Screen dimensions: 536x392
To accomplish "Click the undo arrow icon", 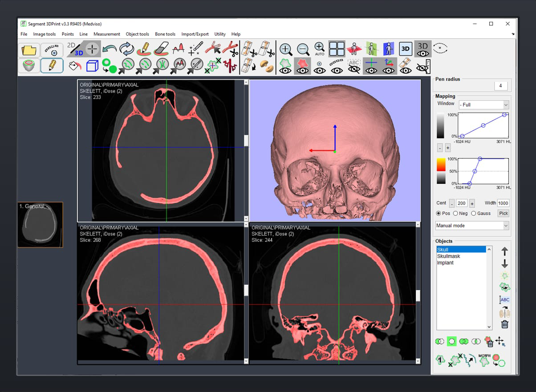I will coord(109,48).
